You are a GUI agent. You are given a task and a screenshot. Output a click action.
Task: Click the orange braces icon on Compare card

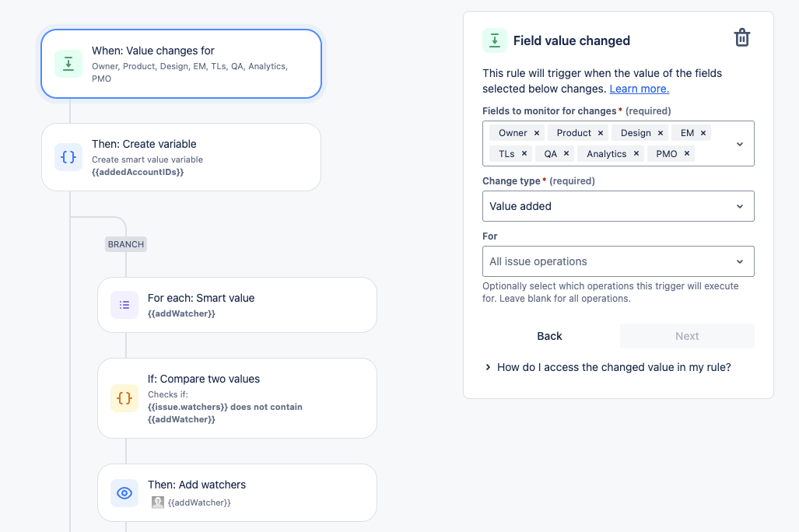[124, 398]
